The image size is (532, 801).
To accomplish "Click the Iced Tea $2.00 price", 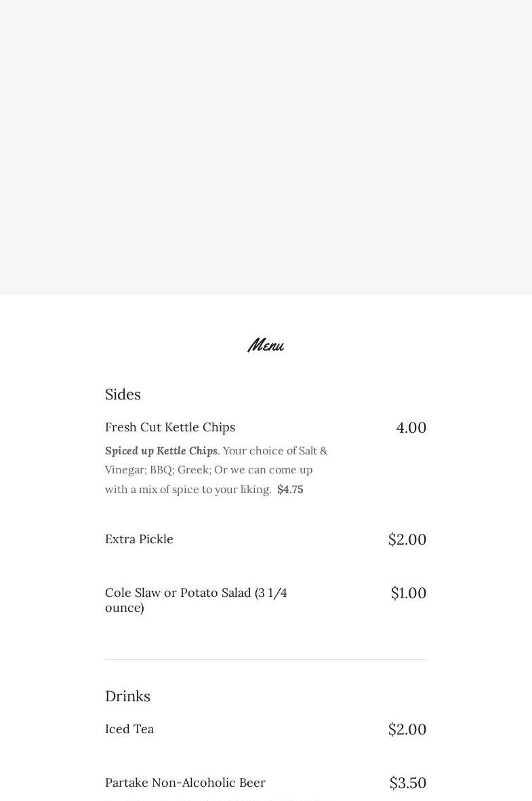I will coord(407,730).
